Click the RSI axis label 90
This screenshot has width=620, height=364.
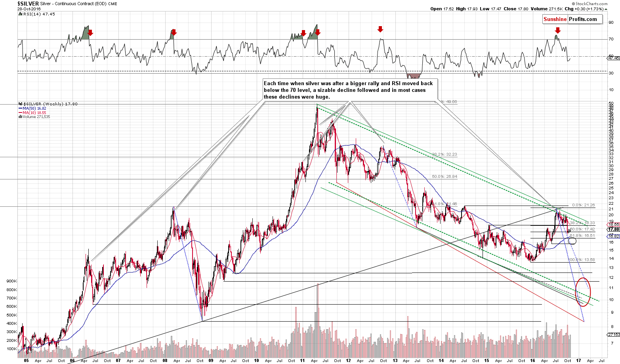611,23
